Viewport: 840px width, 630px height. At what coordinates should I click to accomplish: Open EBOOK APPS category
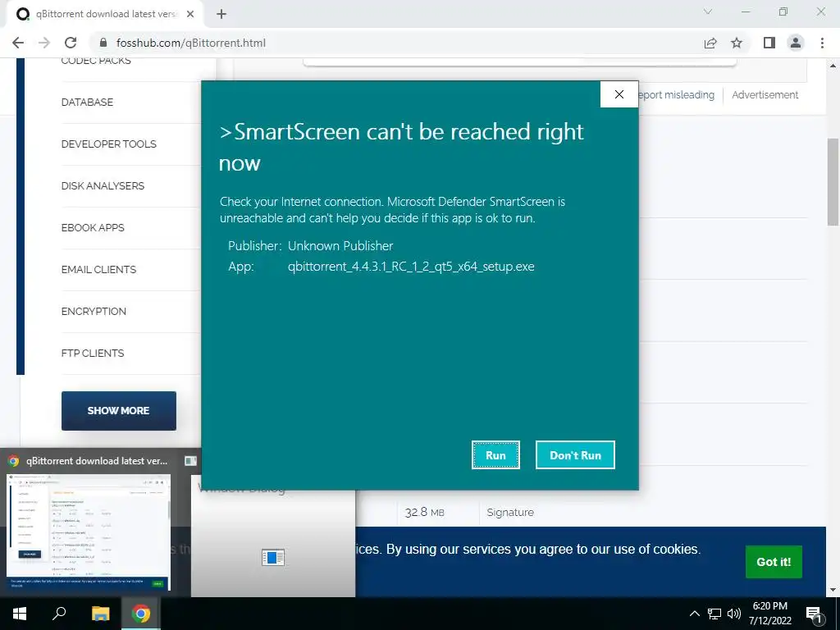93,228
